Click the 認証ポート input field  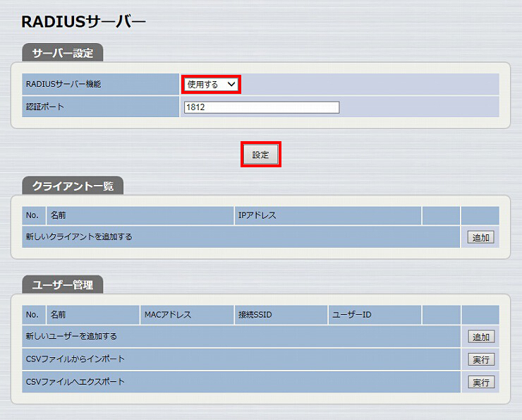click(262, 107)
